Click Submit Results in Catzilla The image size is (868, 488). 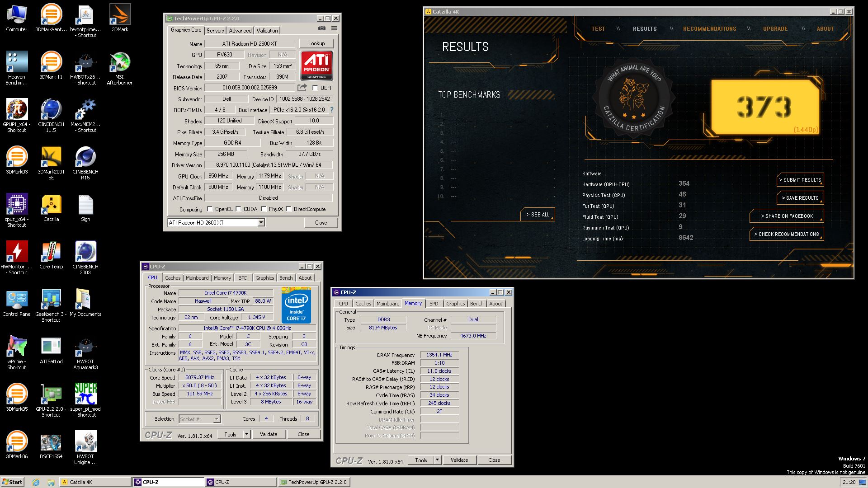[x=800, y=180]
